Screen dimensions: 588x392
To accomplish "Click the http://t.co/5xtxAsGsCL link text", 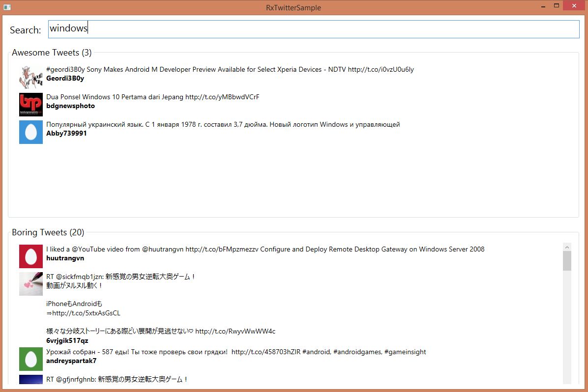I will [x=86, y=313].
